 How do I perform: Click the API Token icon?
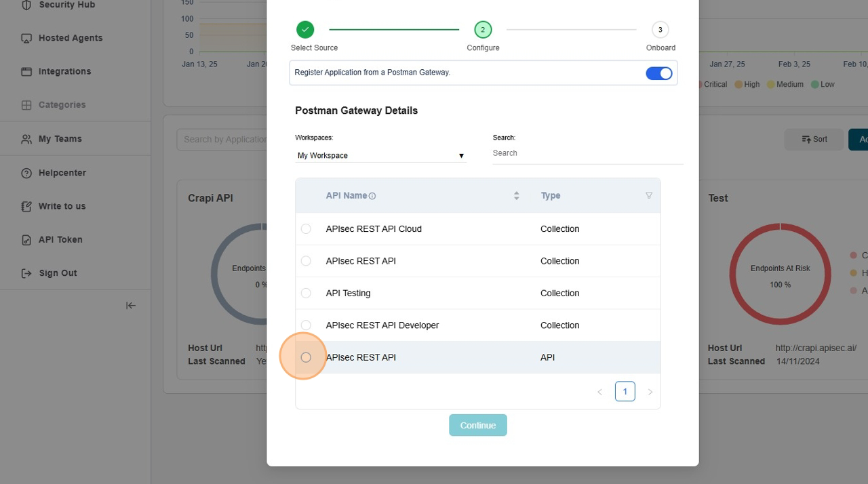pyautogui.click(x=26, y=240)
